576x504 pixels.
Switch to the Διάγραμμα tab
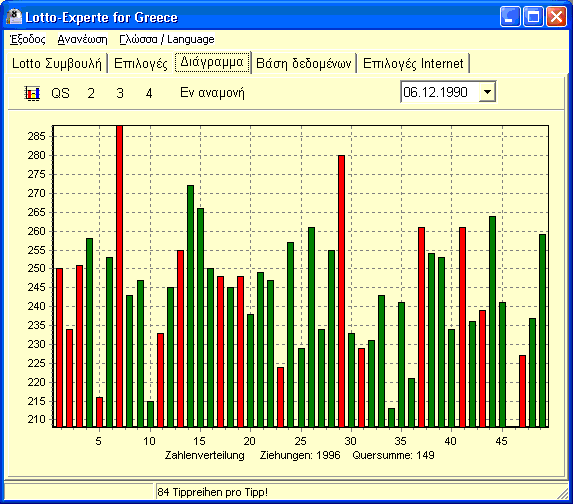[x=212, y=62]
